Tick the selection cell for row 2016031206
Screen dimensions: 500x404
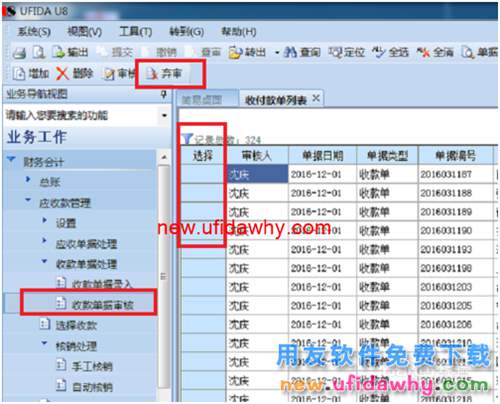point(203,324)
